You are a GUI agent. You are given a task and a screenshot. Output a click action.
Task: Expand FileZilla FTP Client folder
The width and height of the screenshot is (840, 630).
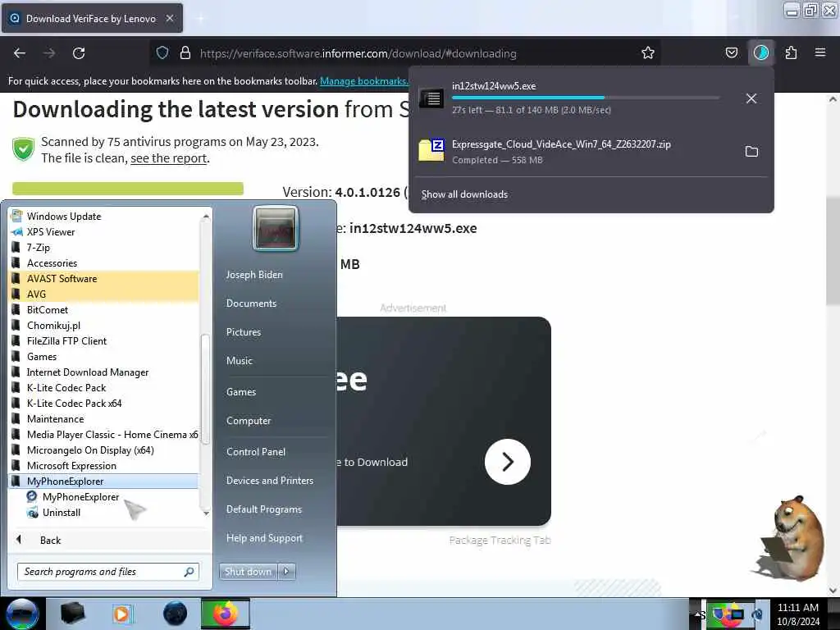(66, 340)
